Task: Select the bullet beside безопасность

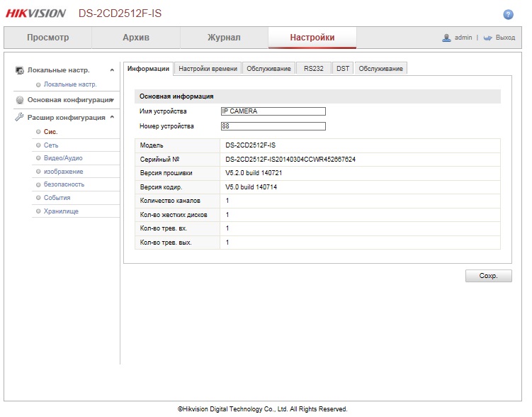Action: [x=38, y=184]
